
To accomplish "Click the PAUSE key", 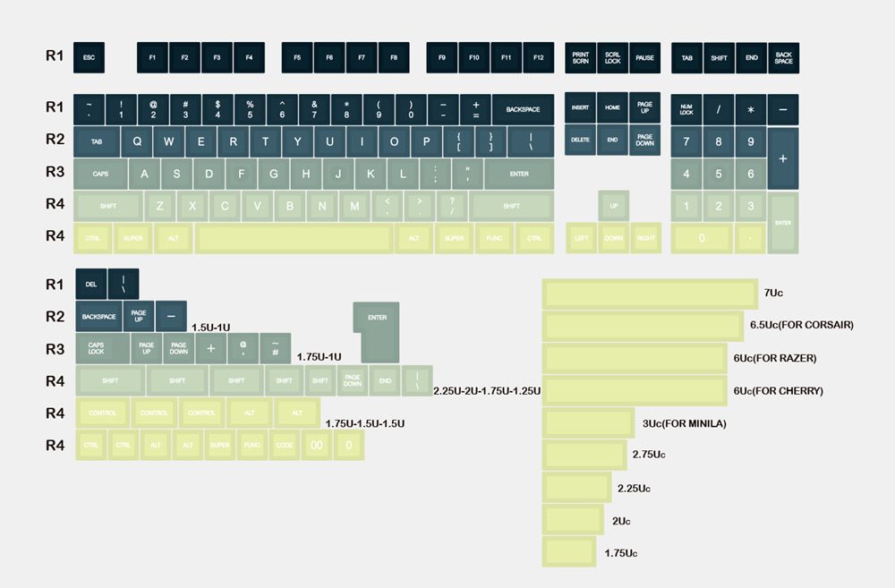I will pyautogui.click(x=644, y=58).
